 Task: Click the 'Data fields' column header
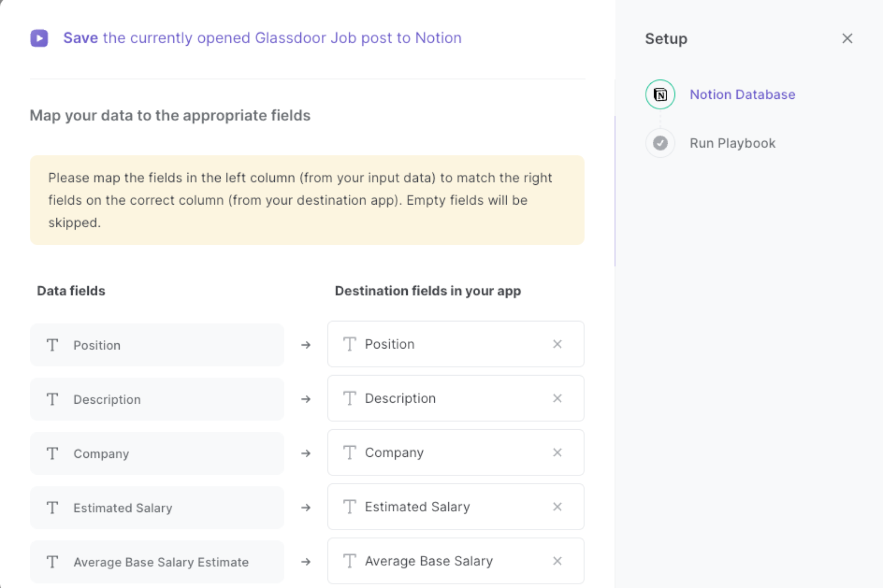(x=71, y=291)
